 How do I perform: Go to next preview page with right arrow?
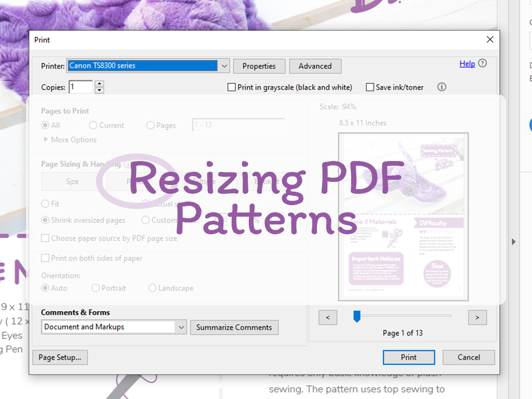coord(477,317)
